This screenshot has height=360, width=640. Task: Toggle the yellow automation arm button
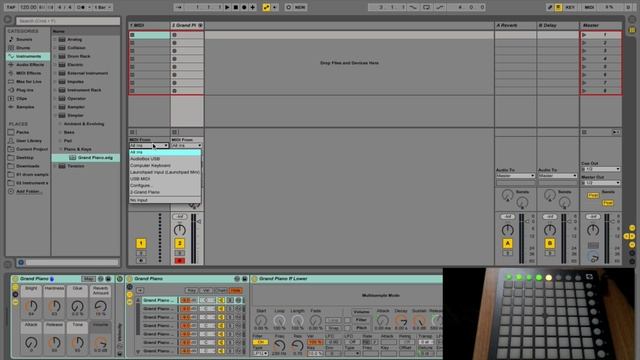tap(266, 7)
